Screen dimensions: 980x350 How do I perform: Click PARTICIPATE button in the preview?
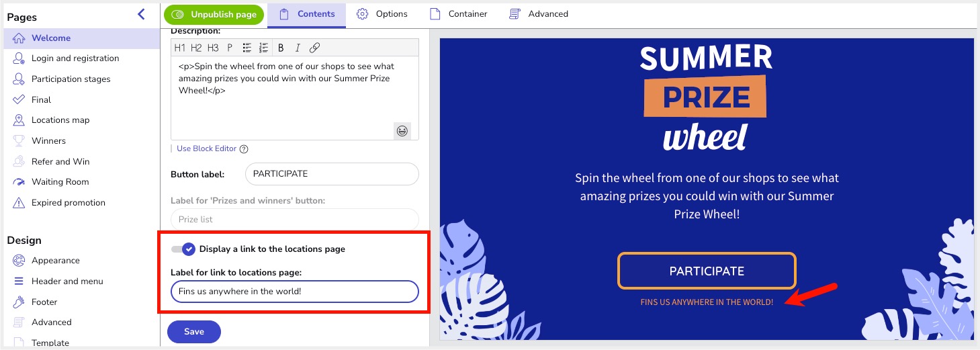[707, 271]
